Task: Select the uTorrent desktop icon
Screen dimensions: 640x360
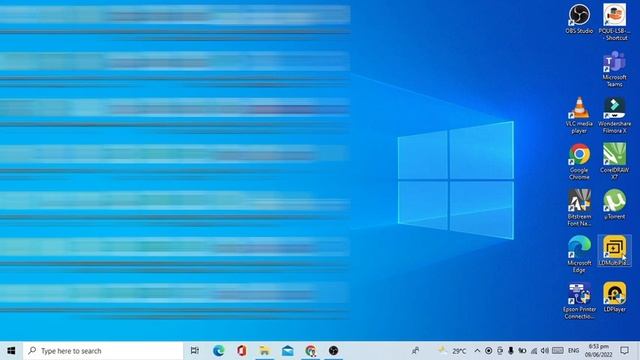Action: [615, 204]
